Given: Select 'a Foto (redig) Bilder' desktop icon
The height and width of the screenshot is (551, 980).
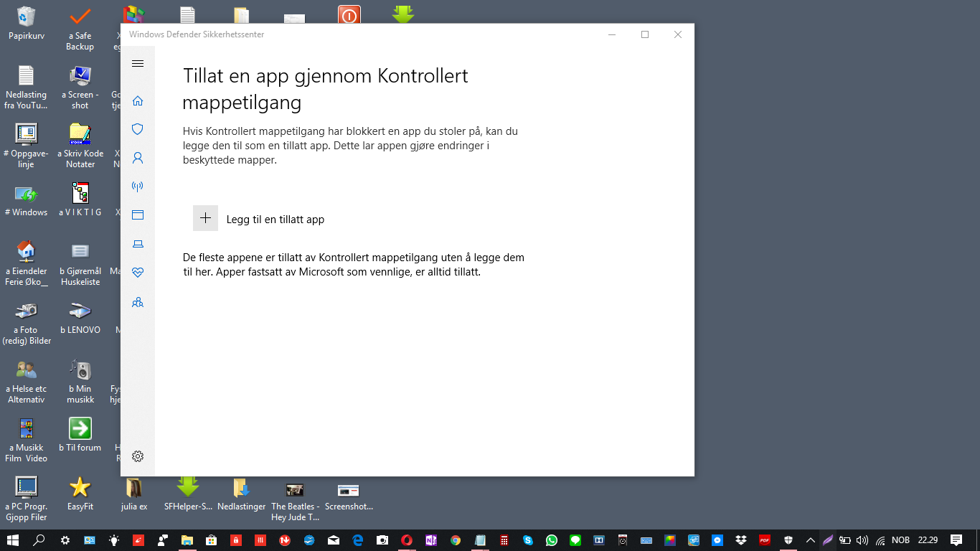Looking at the screenshot, I should pyautogui.click(x=26, y=323).
